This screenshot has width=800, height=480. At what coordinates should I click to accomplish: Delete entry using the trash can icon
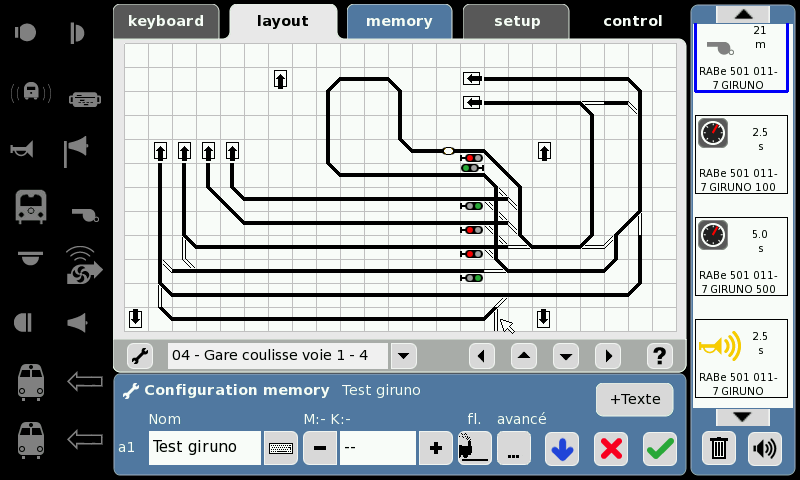[717, 447]
